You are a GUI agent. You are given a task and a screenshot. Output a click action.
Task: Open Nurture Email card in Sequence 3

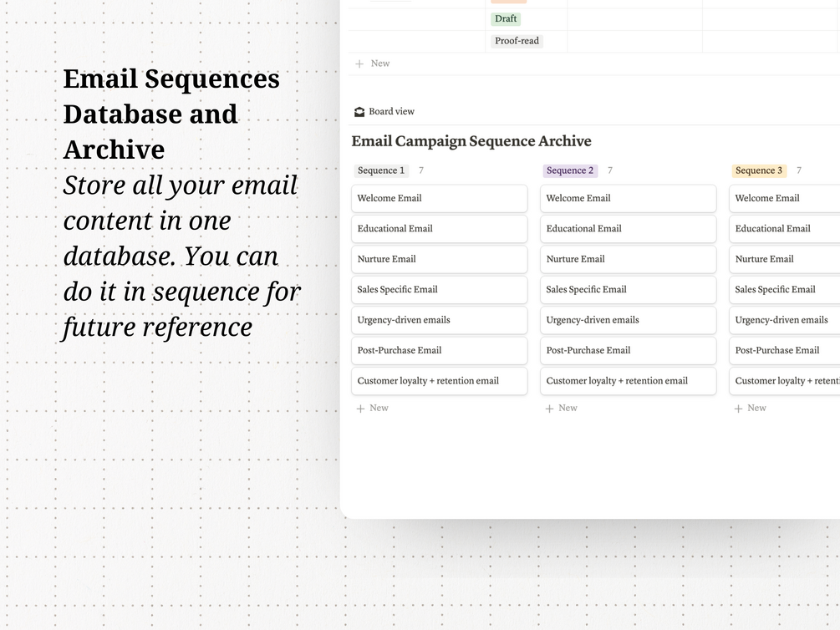785,259
